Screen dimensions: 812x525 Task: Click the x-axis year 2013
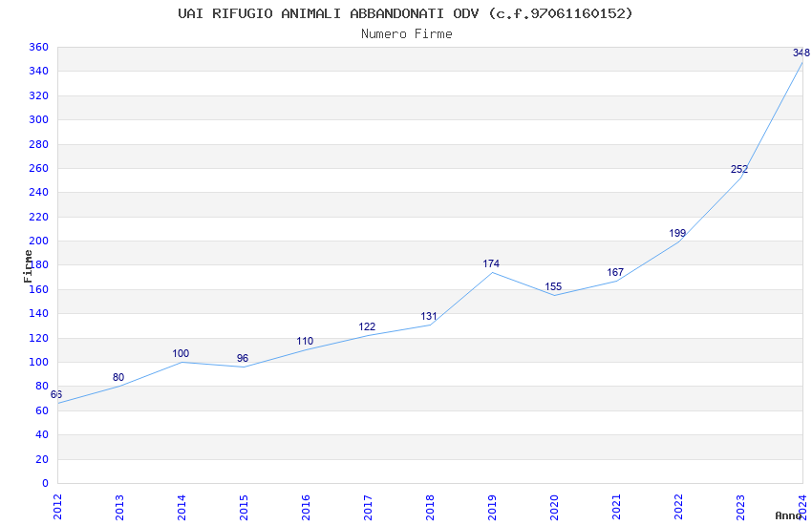(x=119, y=507)
